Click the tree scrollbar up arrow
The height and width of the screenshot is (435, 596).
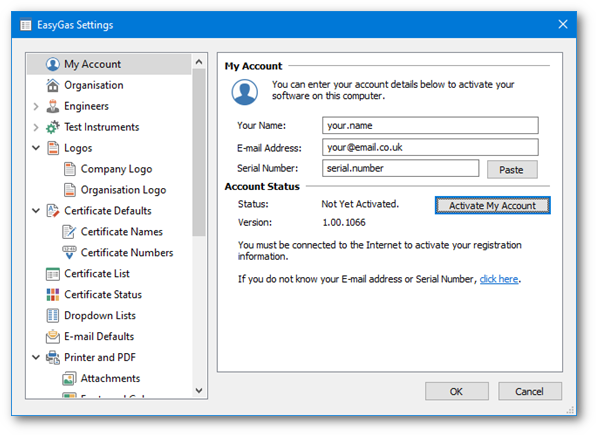tap(199, 62)
